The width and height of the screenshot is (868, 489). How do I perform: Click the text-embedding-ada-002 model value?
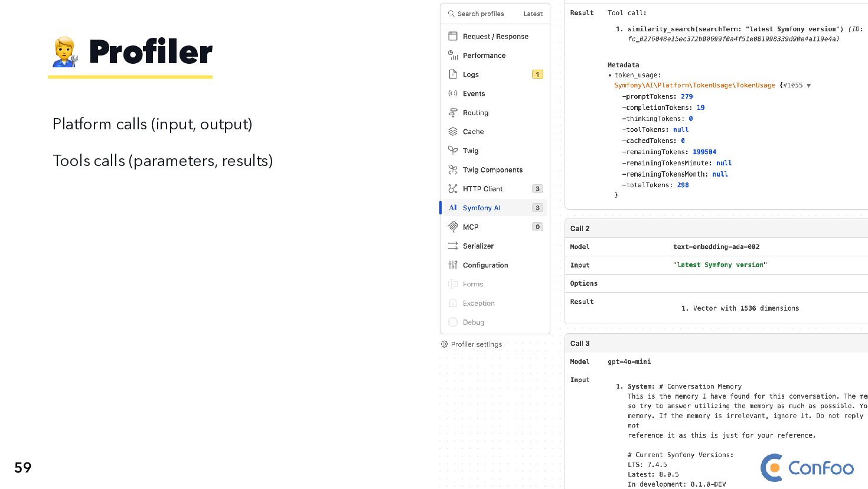point(716,247)
